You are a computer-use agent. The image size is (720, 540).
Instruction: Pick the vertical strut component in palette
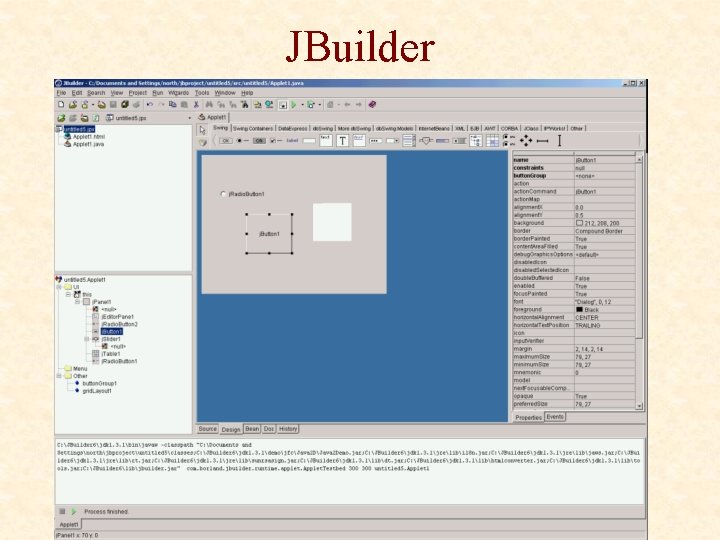coord(559,141)
